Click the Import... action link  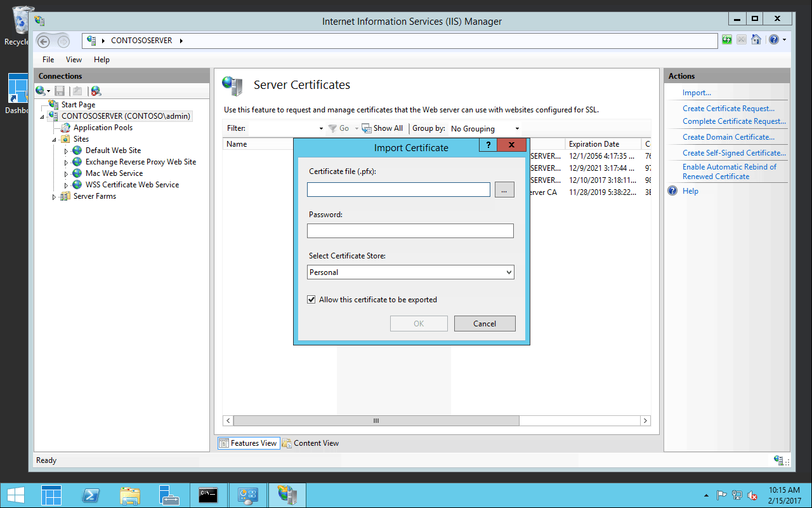[697, 93]
